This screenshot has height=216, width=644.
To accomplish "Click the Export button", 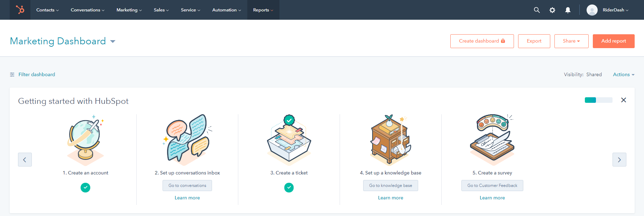I will pos(534,41).
